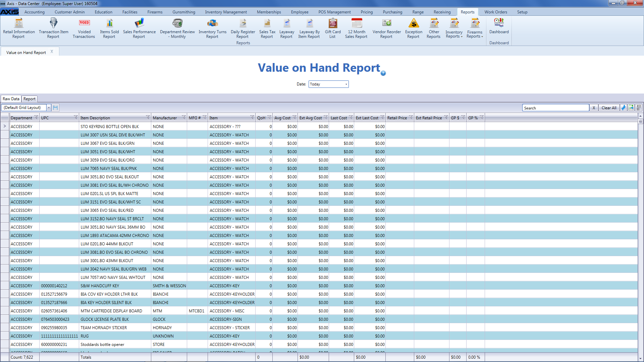Open the Default Grid Layout dropdown

tap(49, 108)
